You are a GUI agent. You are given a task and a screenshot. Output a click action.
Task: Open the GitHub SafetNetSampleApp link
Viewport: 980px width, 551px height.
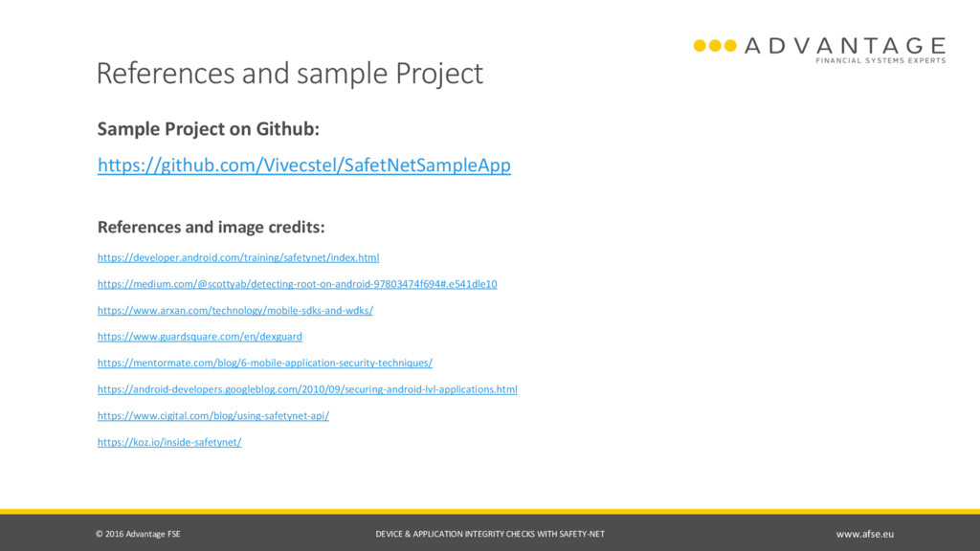(303, 165)
